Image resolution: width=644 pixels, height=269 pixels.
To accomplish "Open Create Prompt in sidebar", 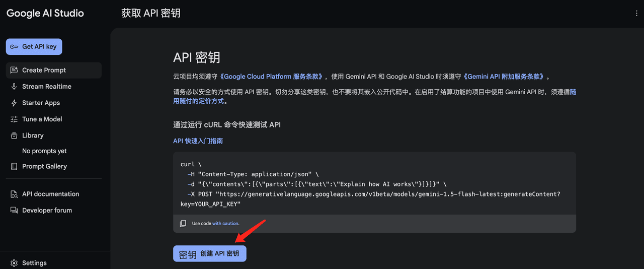I will 54,70.
